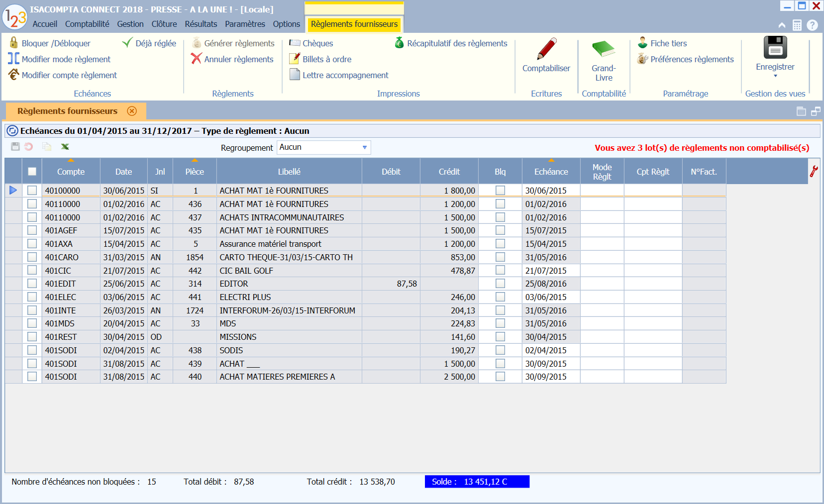Expand the Enregistrer button arrow
This screenshot has height=504, width=824.
775,75
